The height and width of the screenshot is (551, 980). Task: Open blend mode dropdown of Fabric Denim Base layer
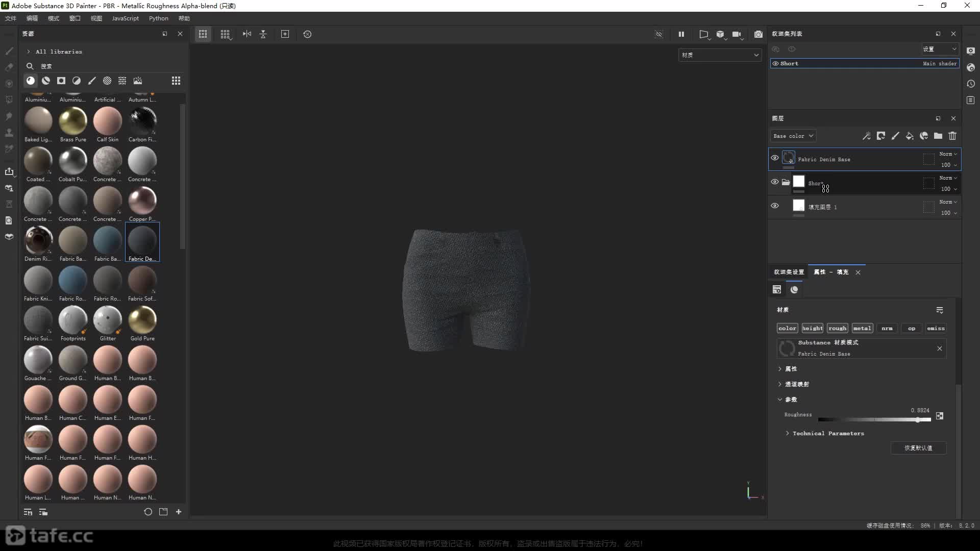[948, 154]
